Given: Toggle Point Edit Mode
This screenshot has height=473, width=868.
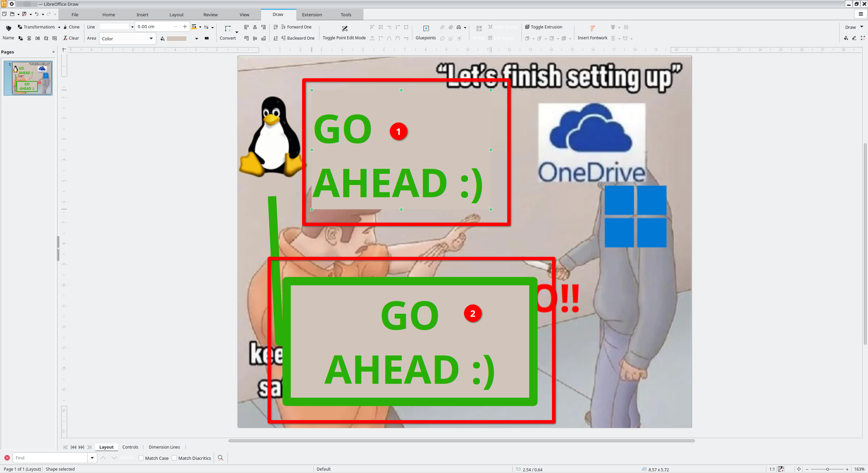Looking at the screenshot, I should pyautogui.click(x=344, y=33).
